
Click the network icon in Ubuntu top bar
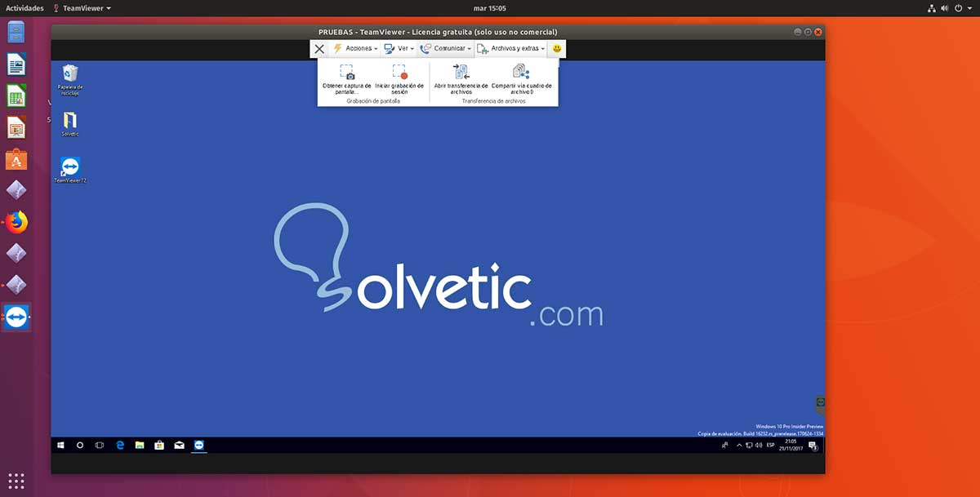pos(933,7)
